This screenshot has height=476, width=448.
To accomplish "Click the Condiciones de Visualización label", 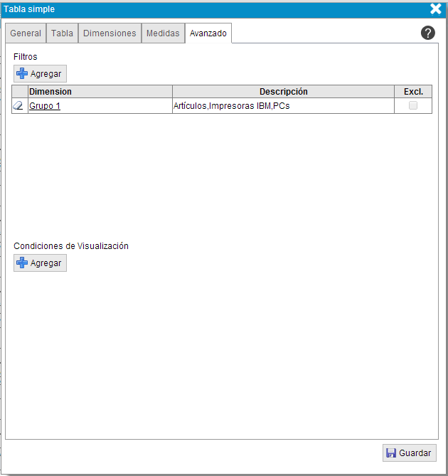I will [71, 246].
